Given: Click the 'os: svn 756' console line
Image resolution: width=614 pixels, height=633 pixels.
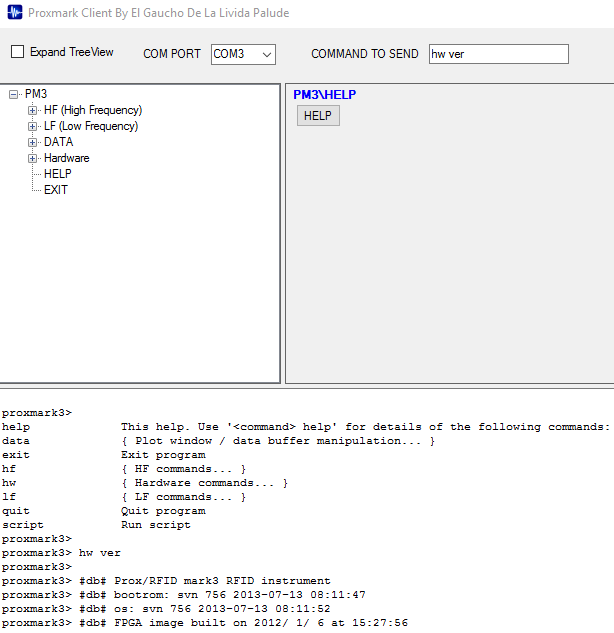Looking at the screenshot, I should coord(166,609).
